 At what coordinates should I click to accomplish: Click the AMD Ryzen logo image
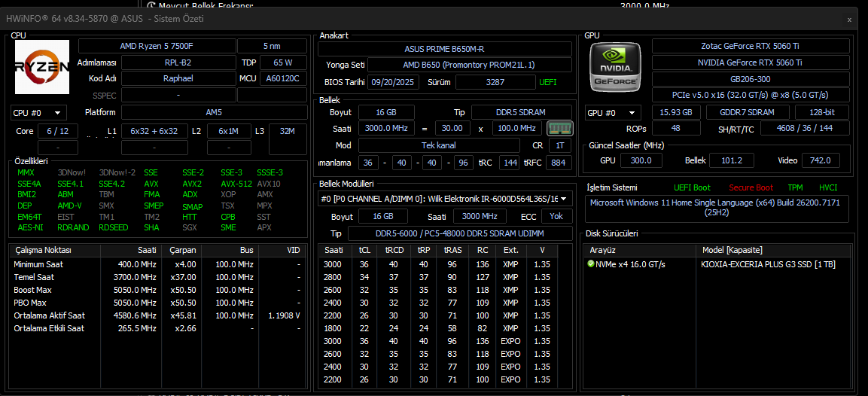coord(42,67)
